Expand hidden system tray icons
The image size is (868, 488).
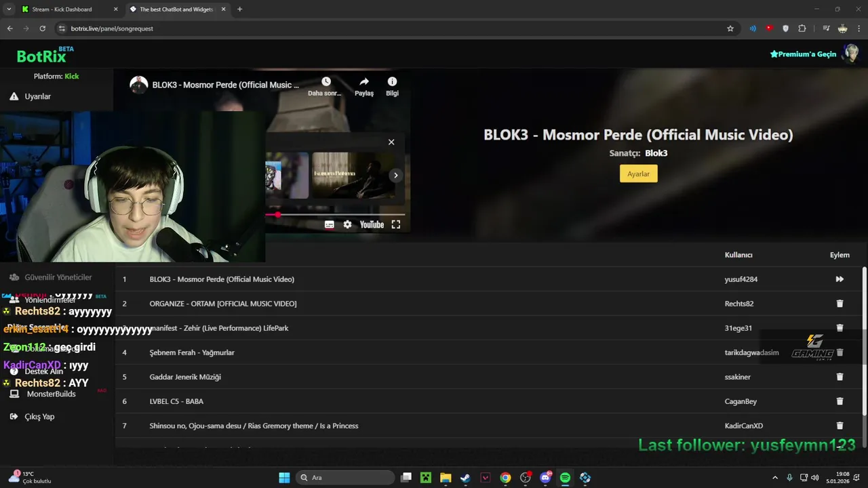(x=775, y=478)
